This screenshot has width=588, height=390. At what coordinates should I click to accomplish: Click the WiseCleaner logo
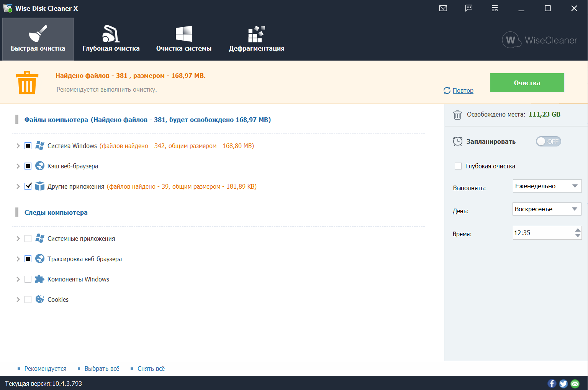coord(539,40)
